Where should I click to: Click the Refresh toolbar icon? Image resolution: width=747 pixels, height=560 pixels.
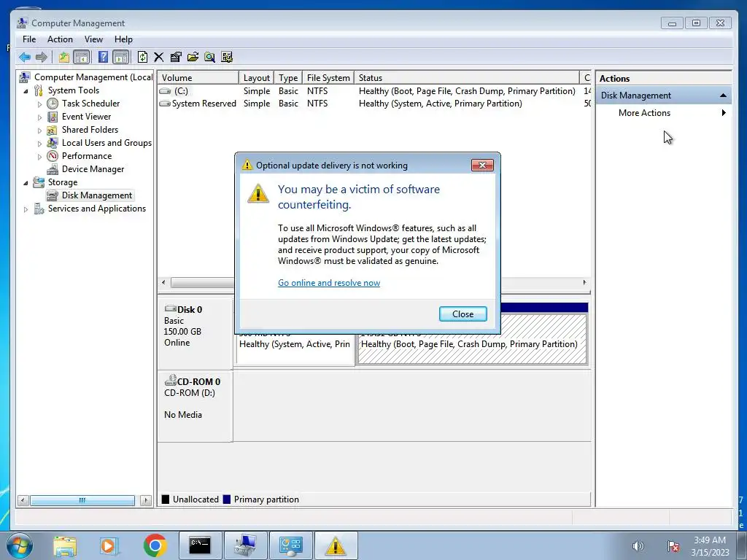142,58
